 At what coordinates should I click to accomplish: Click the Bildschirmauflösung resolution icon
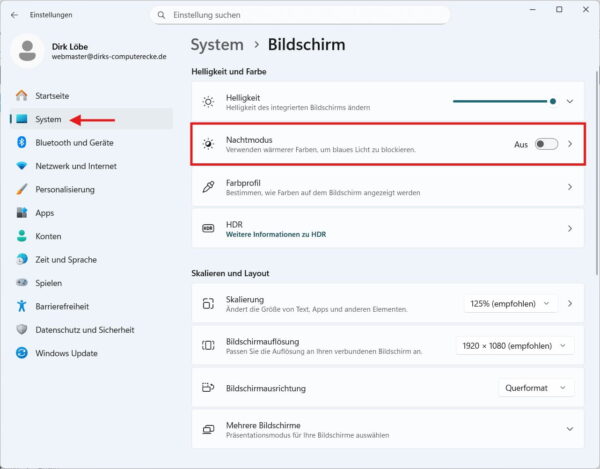208,345
